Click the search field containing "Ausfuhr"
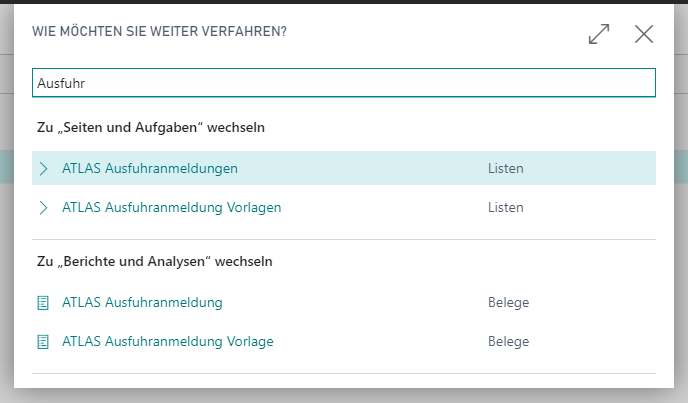This screenshot has height=403, width=688. click(344, 83)
